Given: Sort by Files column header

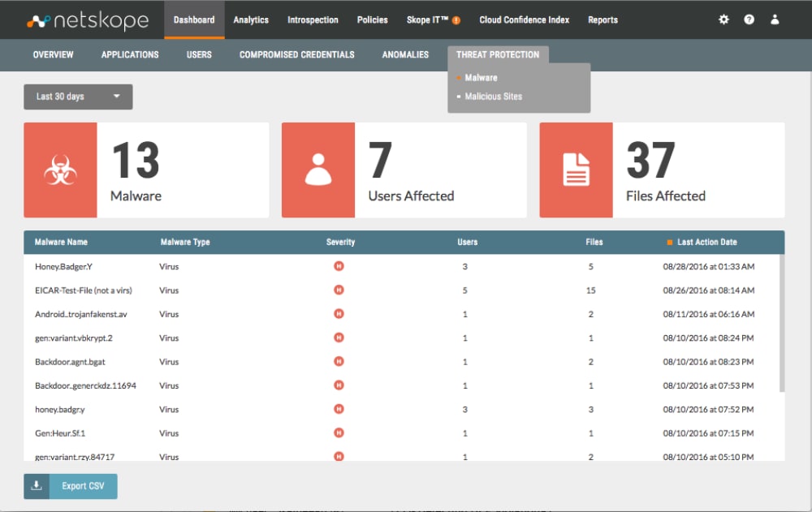Looking at the screenshot, I should click(x=594, y=243).
